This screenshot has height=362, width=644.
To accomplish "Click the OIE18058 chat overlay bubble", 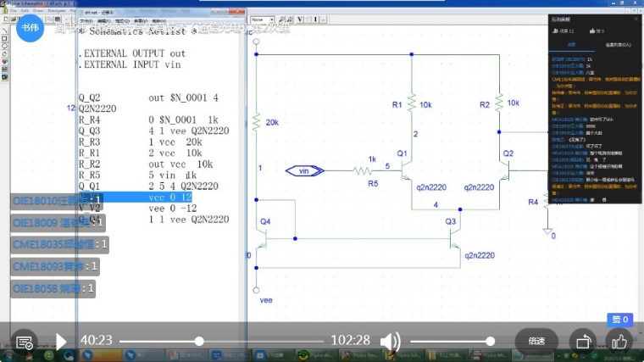I will click(x=53, y=288).
